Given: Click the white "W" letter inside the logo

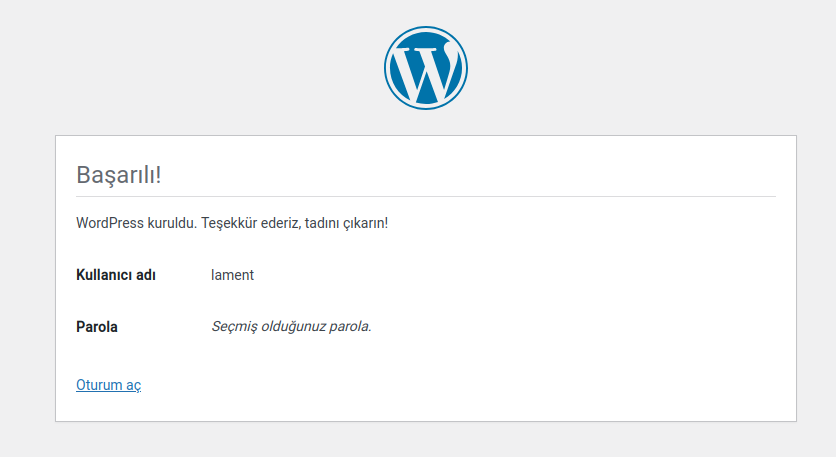Looking at the screenshot, I should [425, 70].
